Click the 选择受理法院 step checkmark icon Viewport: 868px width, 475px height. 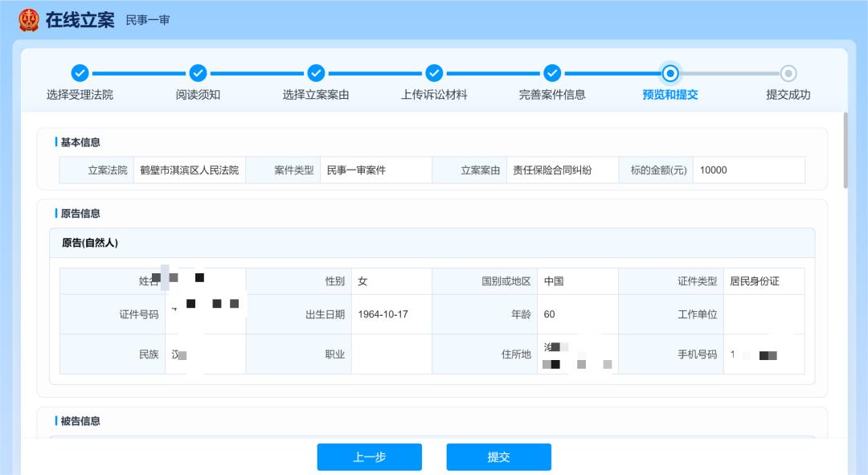click(x=80, y=73)
